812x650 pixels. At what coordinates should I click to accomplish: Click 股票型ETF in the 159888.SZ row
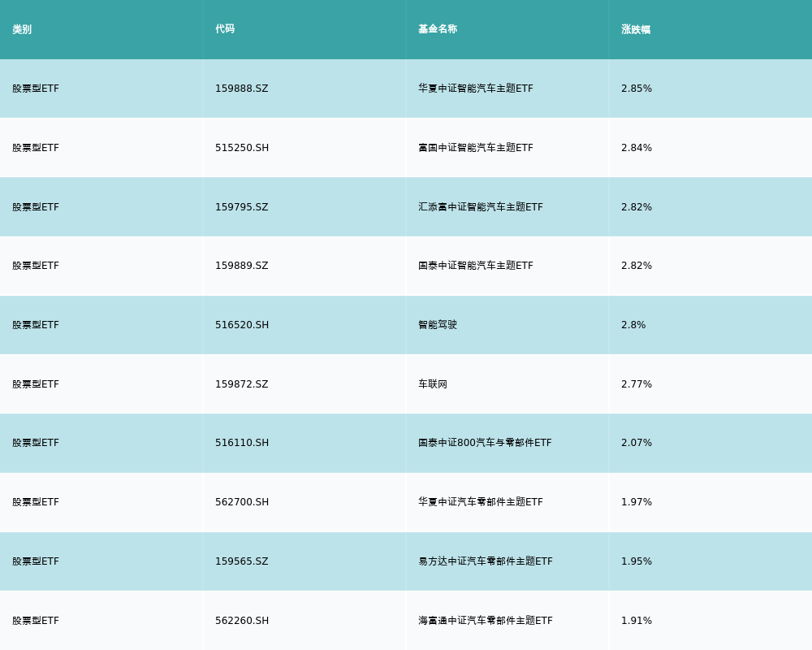(x=36, y=89)
